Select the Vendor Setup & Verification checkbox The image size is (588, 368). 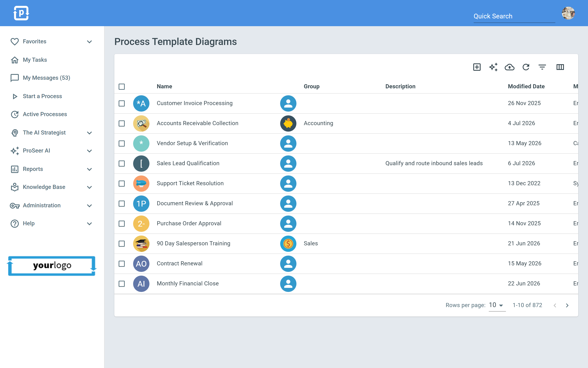122,143
